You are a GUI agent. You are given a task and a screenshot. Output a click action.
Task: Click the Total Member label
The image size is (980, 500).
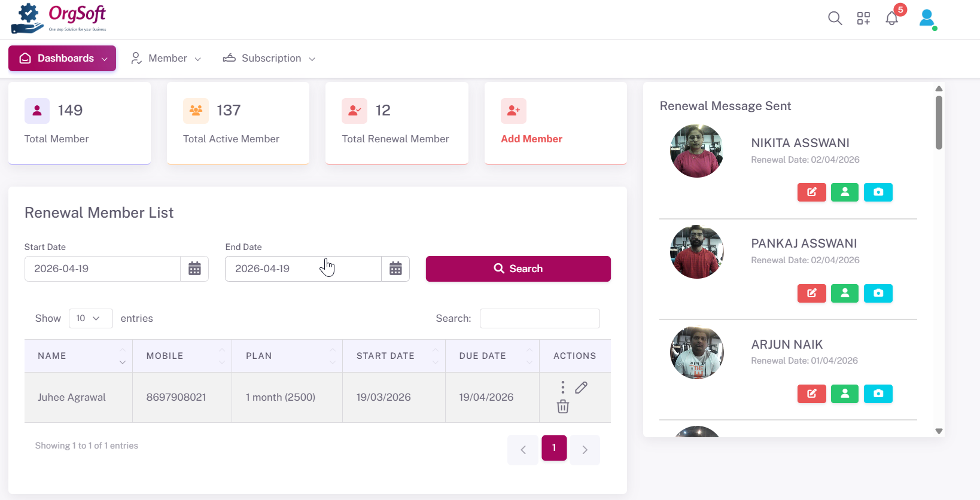(x=56, y=139)
